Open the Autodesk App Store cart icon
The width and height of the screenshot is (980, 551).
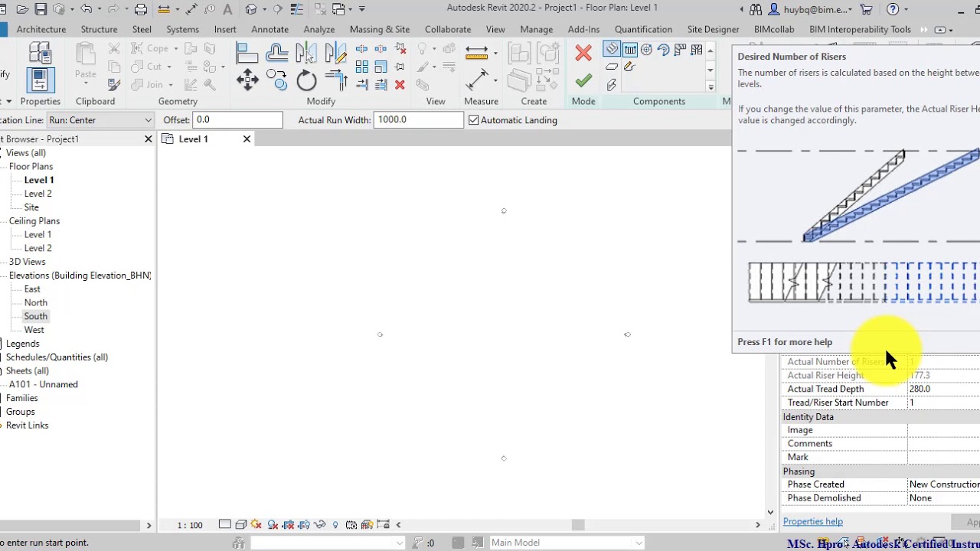click(x=866, y=9)
